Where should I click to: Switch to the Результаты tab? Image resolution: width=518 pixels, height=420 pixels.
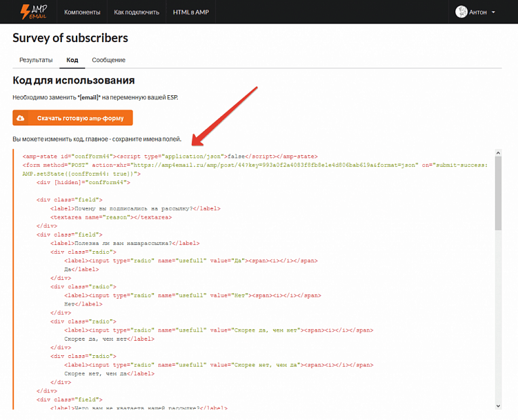[36, 60]
